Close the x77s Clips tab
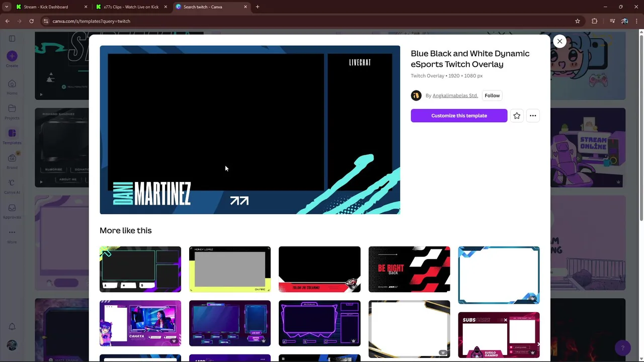 [x=166, y=7]
